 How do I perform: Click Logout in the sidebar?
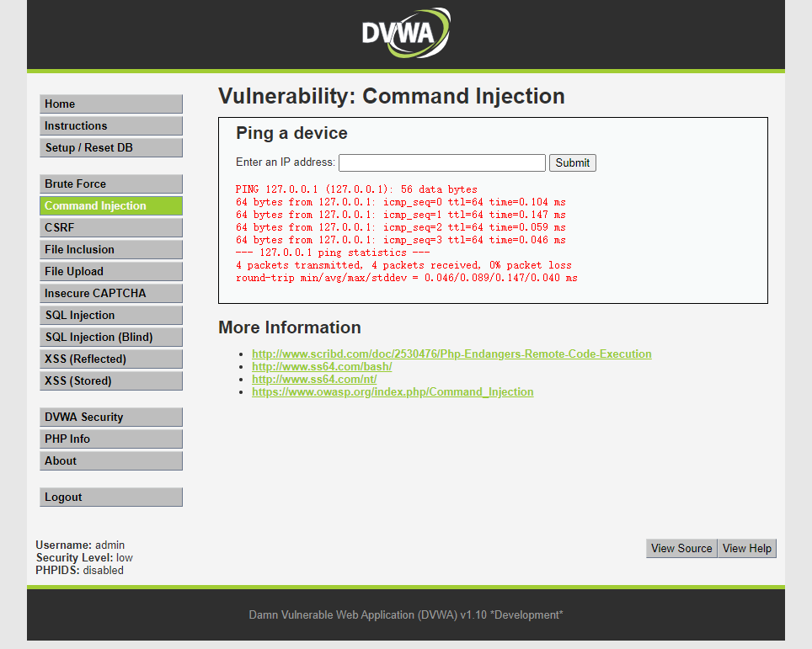pos(110,497)
